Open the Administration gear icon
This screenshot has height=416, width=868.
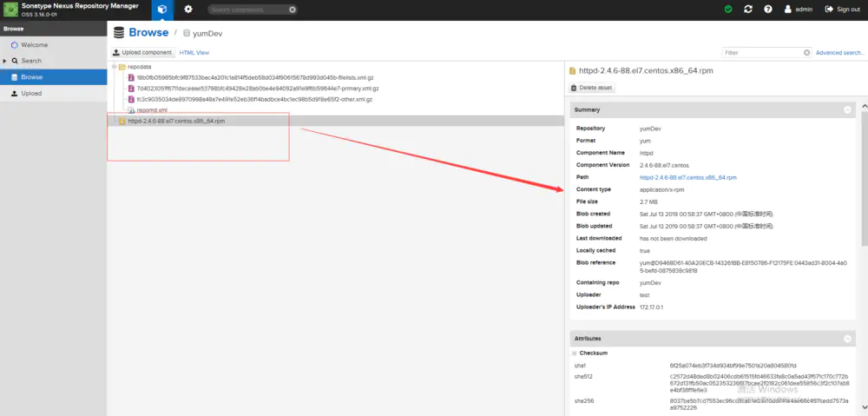(188, 10)
